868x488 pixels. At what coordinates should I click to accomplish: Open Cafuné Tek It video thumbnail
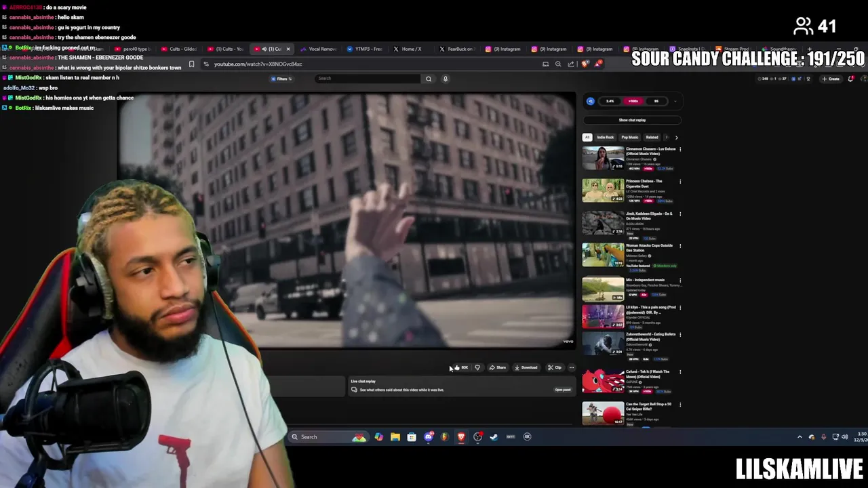(x=603, y=381)
